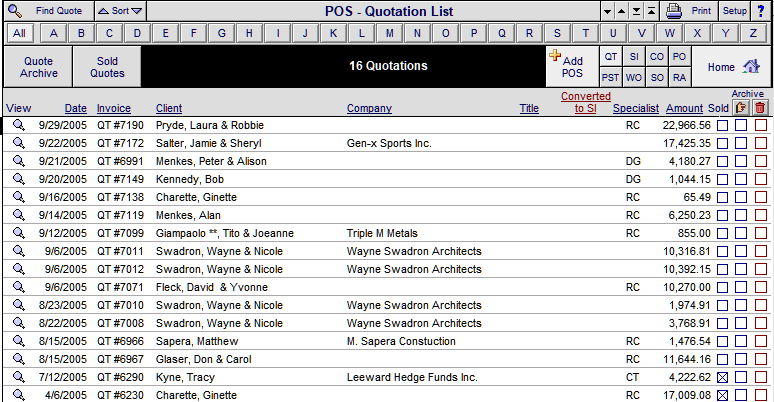Check the Sold box for Pryde, Laura & Robbie

pos(722,125)
